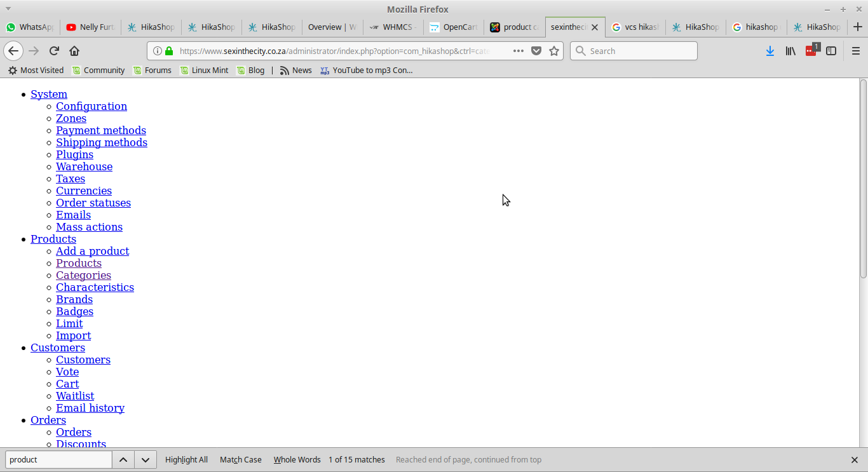Open the System link
The height and width of the screenshot is (472, 868).
(x=49, y=94)
